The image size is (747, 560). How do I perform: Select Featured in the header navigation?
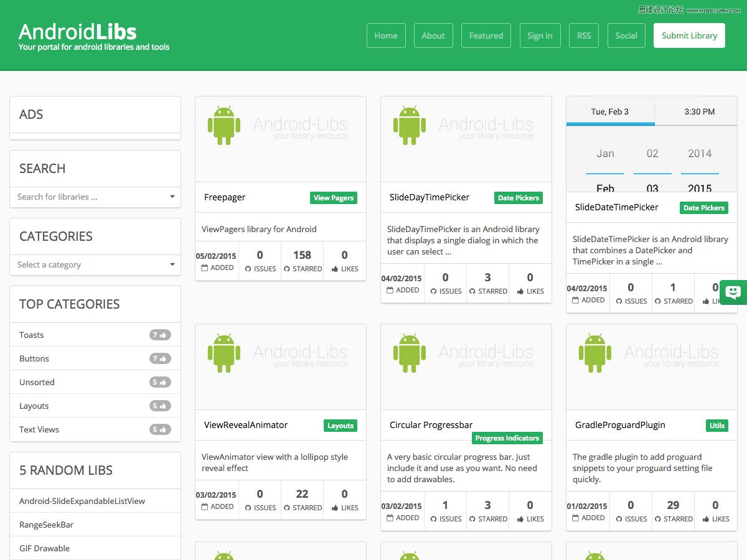(x=486, y=35)
